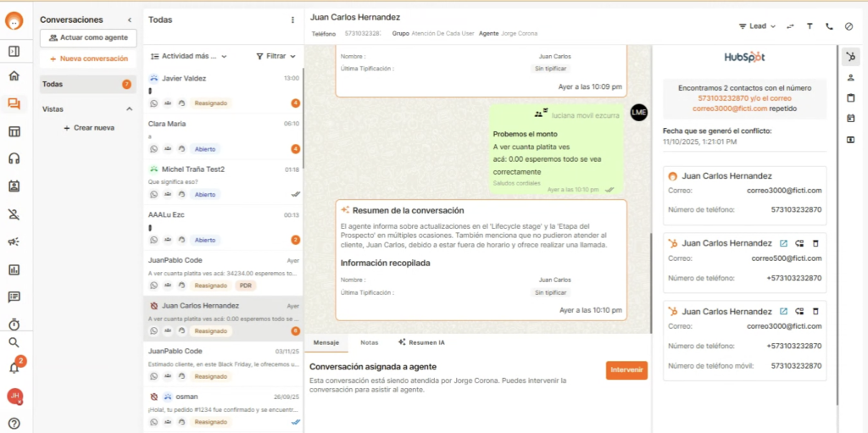Click the block circle icon in chat header
The width and height of the screenshot is (868, 433).
pos(849,26)
